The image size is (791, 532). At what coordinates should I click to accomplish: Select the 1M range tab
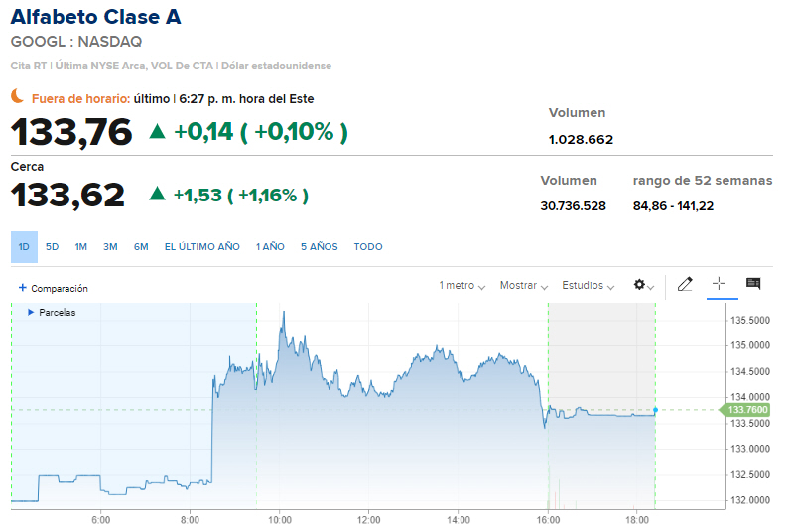click(81, 247)
